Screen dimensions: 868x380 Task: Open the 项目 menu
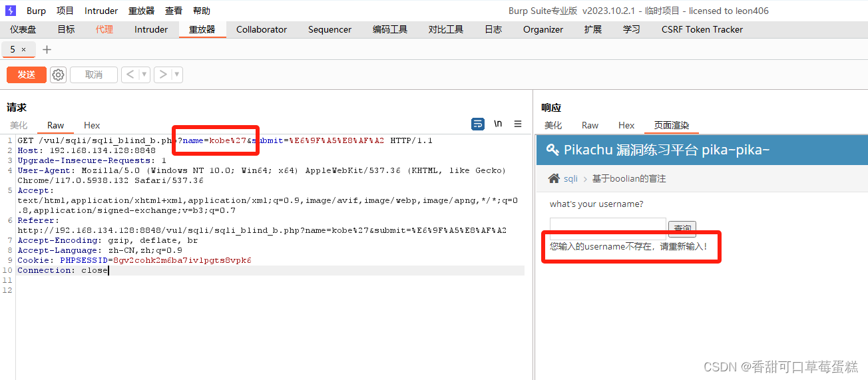click(x=65, y=11)
